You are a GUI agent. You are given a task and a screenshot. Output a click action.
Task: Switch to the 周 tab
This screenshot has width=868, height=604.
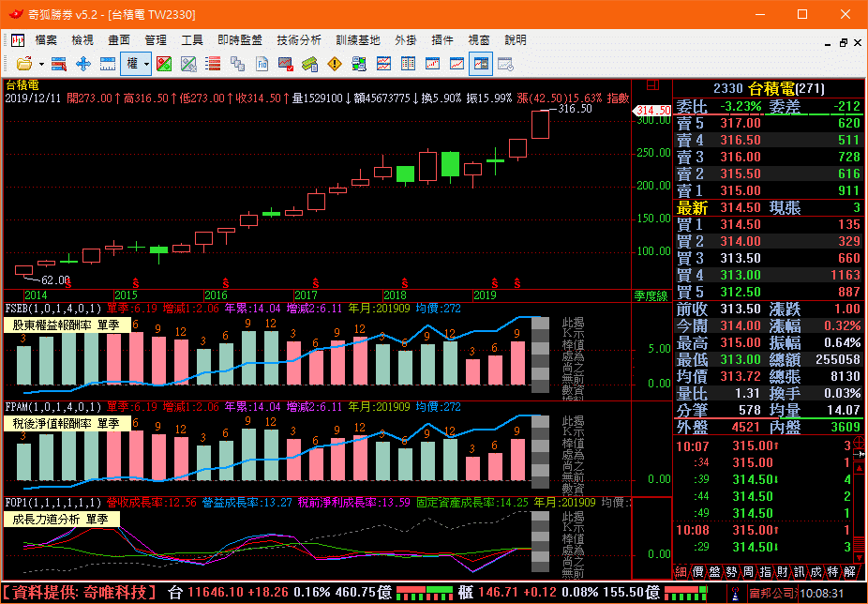tap(748, 572)
